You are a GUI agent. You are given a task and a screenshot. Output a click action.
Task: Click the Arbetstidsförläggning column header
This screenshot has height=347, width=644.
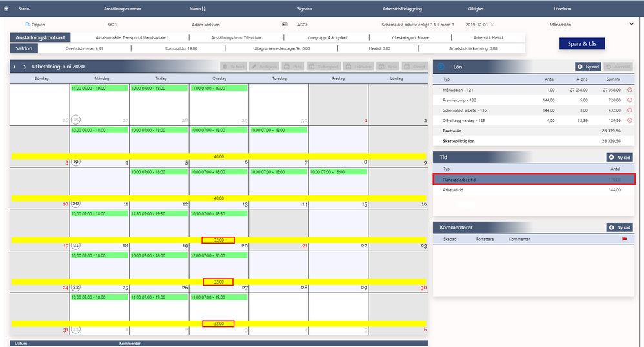[x=402, y=8]
